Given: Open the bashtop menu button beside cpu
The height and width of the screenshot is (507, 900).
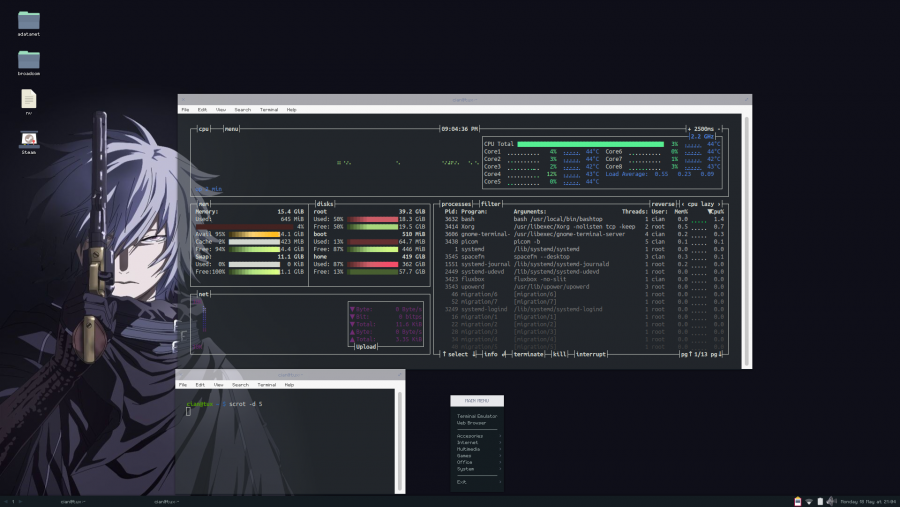Looking at the screenshot, I should (231, 129).
